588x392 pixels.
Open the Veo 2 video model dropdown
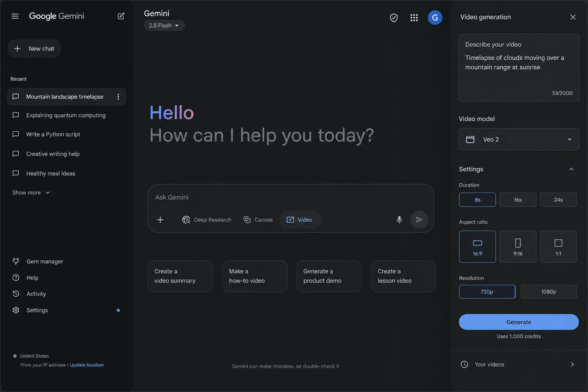(x=519, y=139)
